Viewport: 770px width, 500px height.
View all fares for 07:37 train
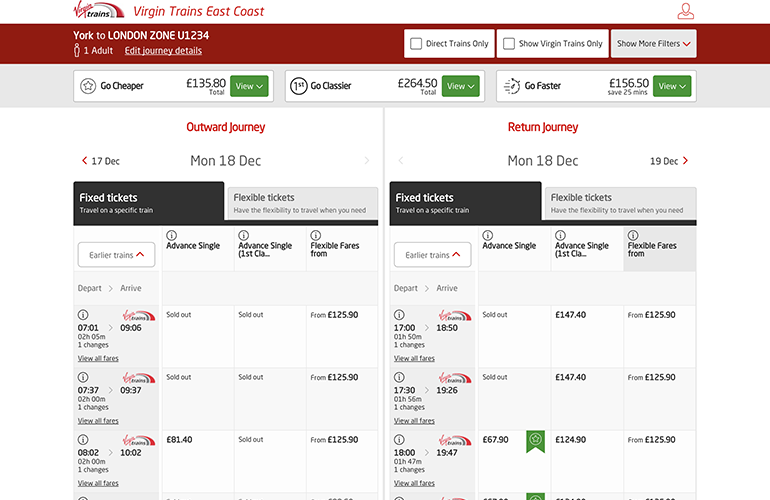pos(98,421)
